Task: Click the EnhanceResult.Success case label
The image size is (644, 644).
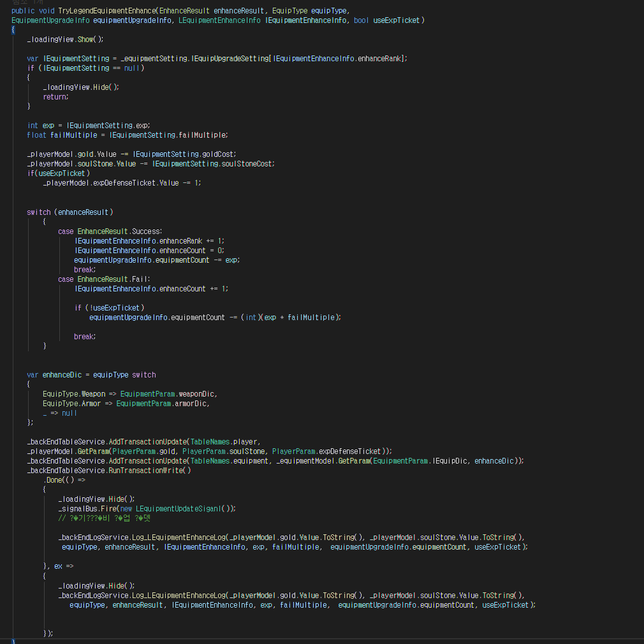Action: [120, 231]
